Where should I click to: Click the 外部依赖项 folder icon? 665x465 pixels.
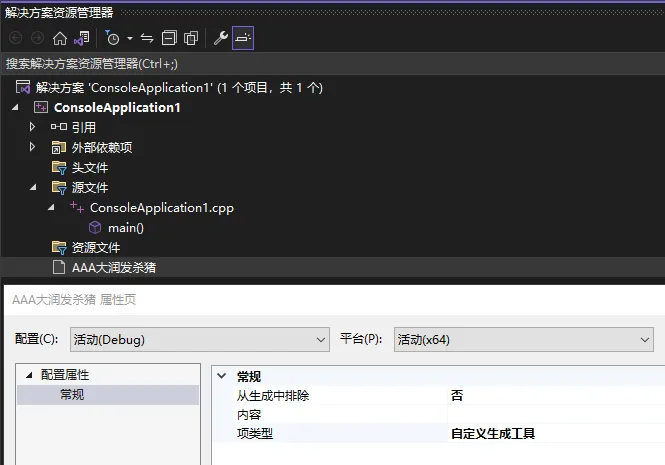59,147
